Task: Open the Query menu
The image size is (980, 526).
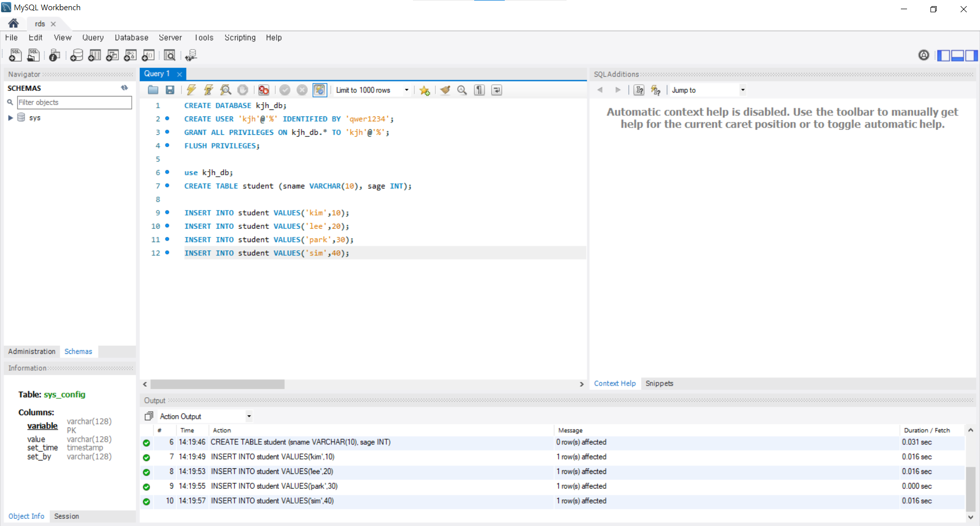Action: (93, 37)
